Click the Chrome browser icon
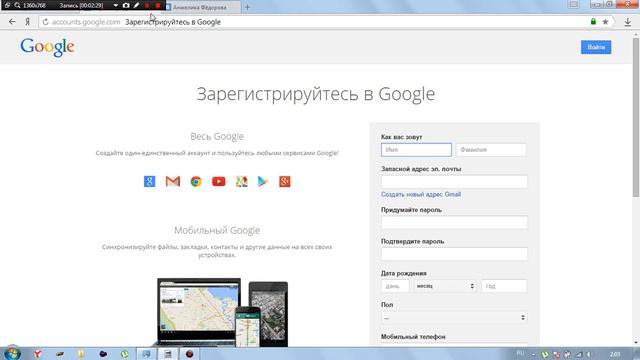The image size is (640, 360). (196, 181)
